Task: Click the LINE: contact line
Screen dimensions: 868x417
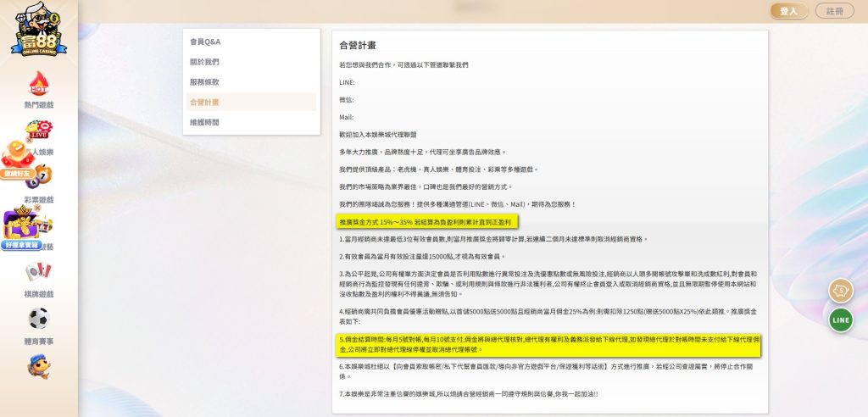Action: pyautogui.click(x=347, y=82)
